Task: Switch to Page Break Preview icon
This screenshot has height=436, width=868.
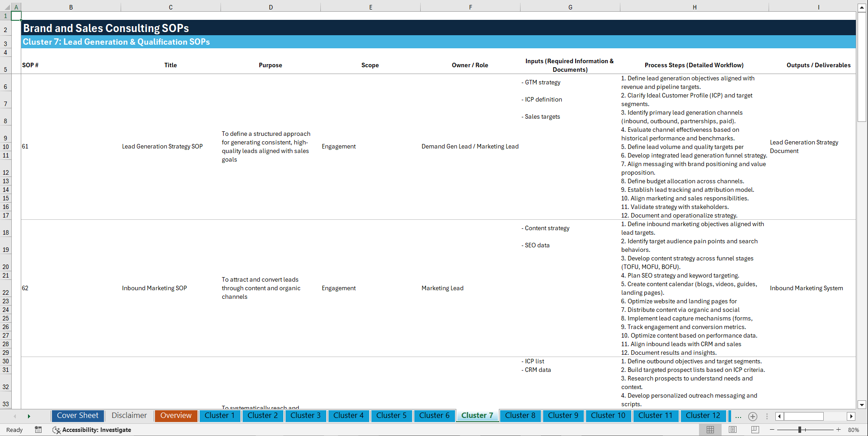Action: [x=755, y=430]
